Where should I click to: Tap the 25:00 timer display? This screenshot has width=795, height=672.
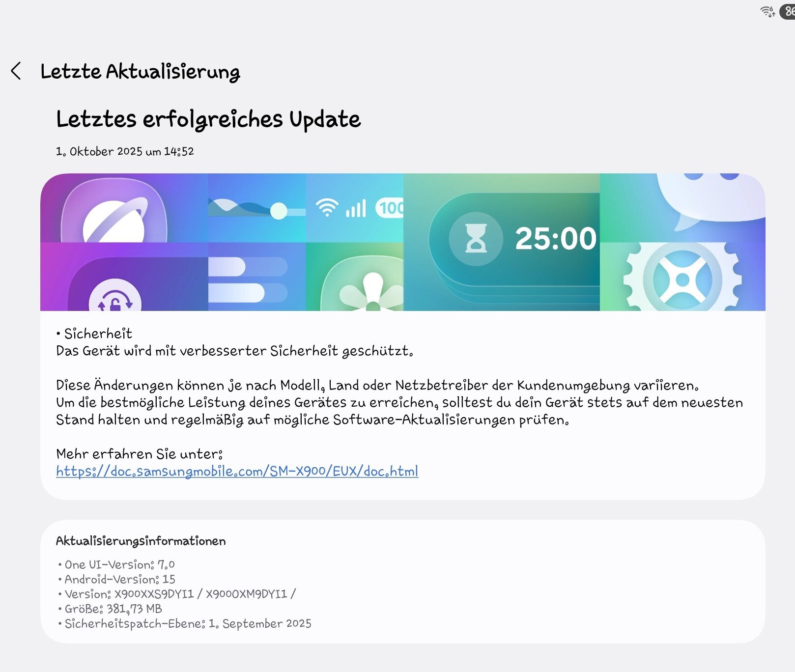tap(555, 239)
